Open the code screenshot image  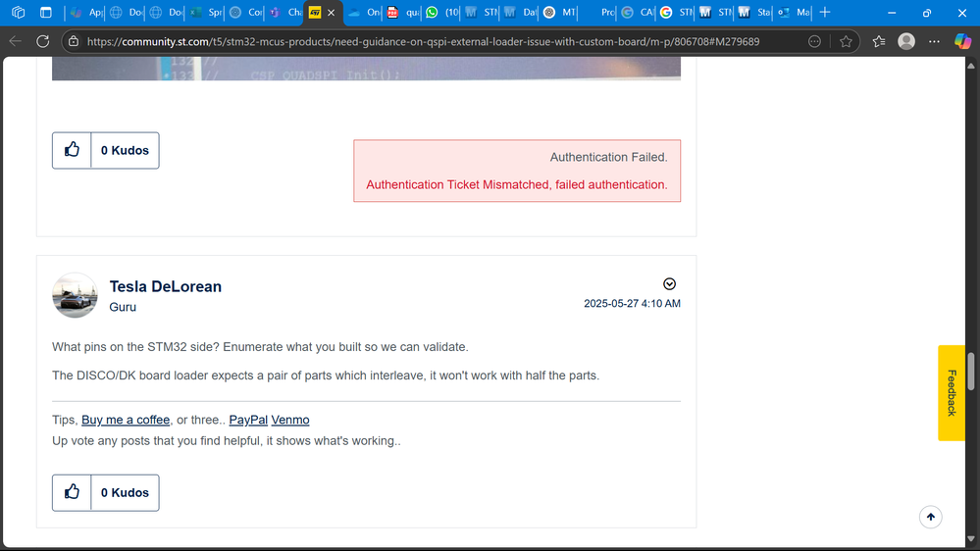366,69
